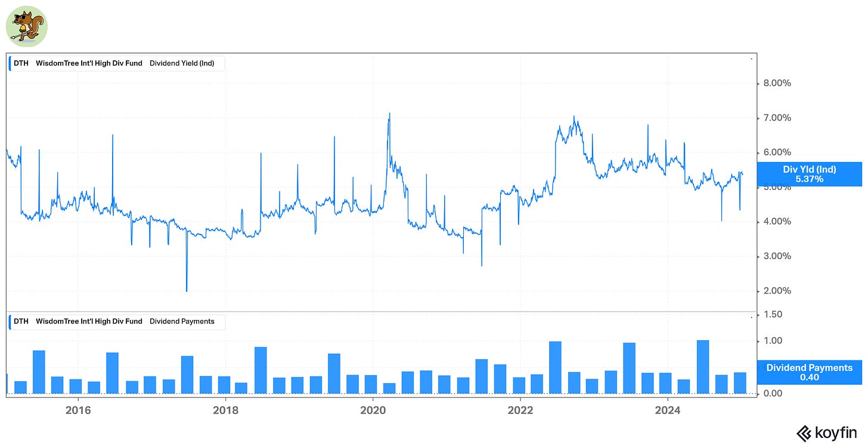Click the 2016 x-axis year label
Image resolution: width=868 pixels, height=448 pixels.
pyautogui.click(x=77, y=410)
